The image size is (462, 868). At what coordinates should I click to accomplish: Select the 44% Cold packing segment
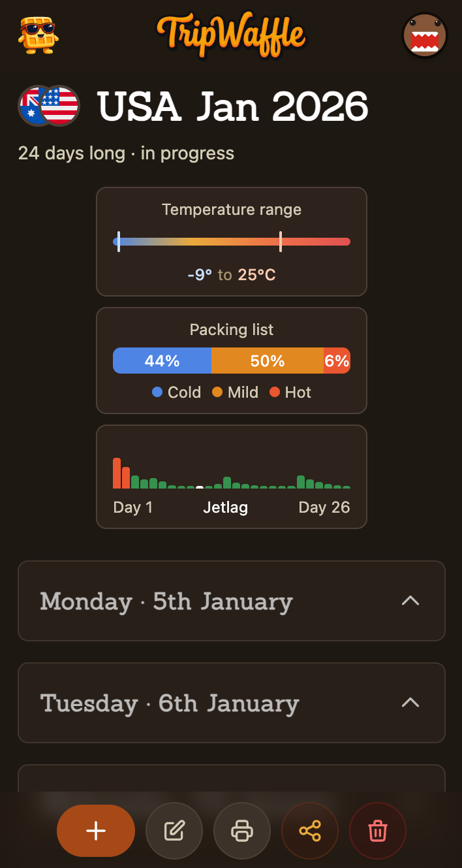[x=162, y=361]
